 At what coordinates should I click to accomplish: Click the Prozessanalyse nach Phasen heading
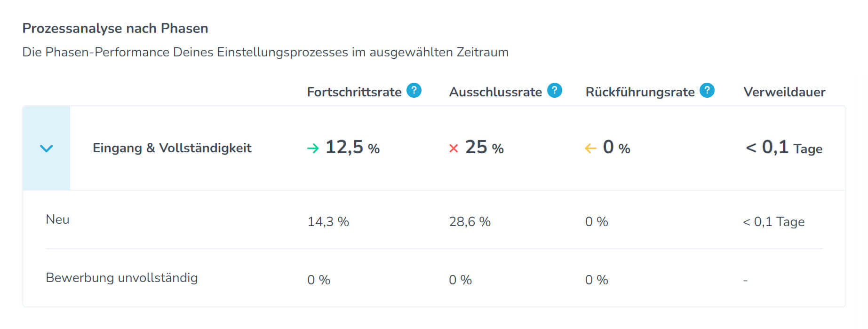pos(115,29)
